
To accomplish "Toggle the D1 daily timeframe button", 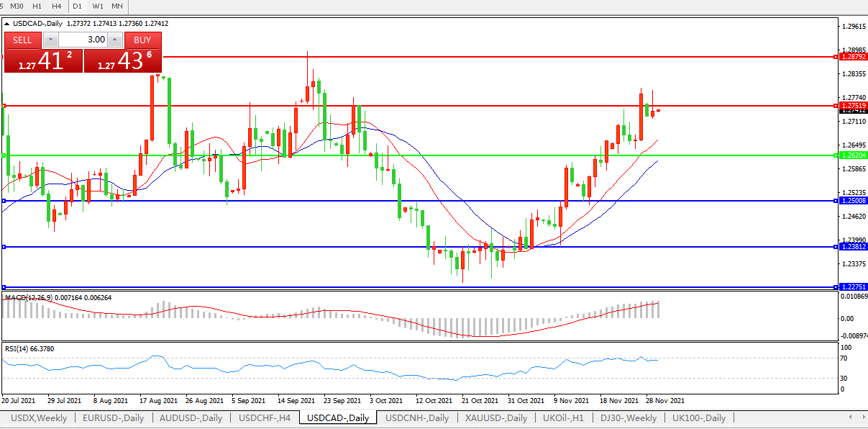I will coord(77,6).
